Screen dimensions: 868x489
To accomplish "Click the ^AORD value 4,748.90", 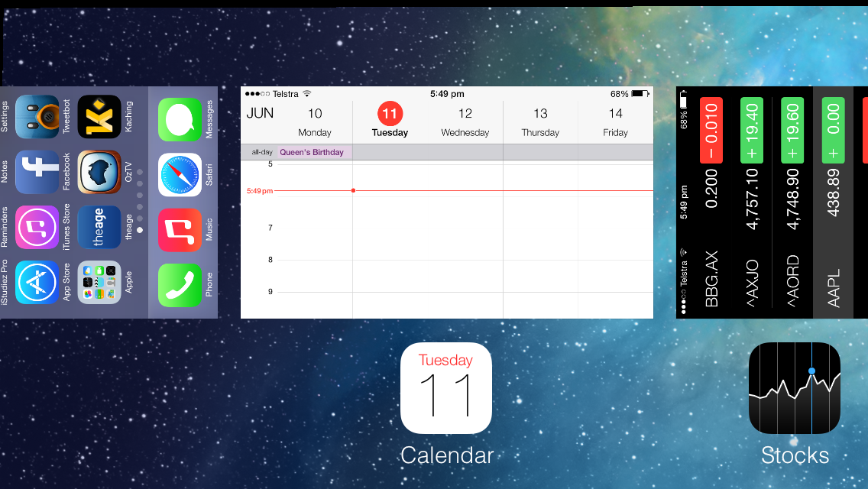I will (x=792, y=199).
